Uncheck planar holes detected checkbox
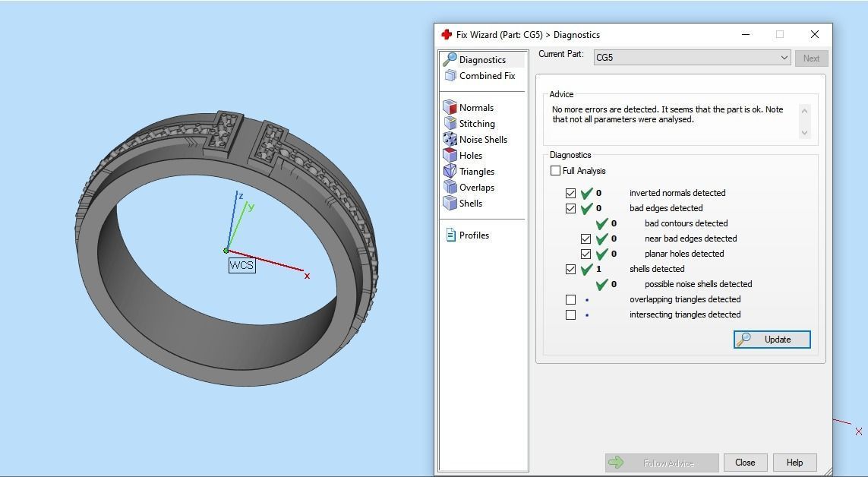Viewport: 868px width, 477px height. pos(586,254)
